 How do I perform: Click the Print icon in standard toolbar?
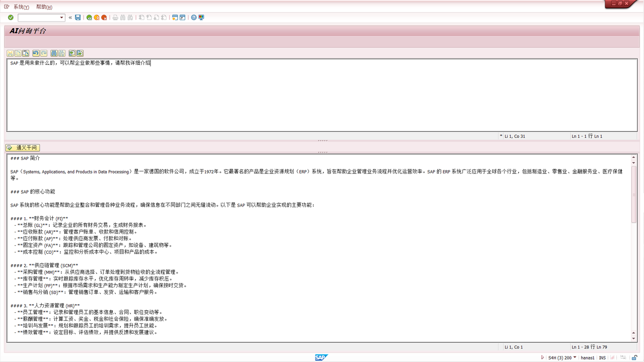(115, 18)
